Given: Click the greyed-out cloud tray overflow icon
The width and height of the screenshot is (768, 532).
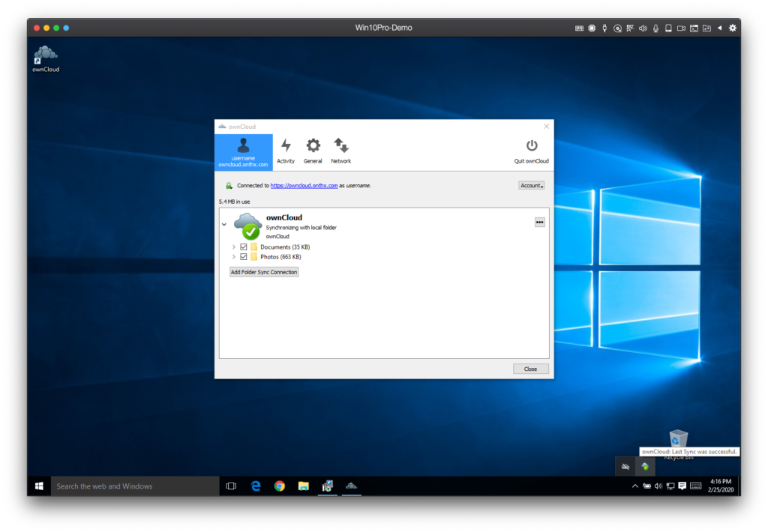Looking at the screenshot, I should coord(625,466).
